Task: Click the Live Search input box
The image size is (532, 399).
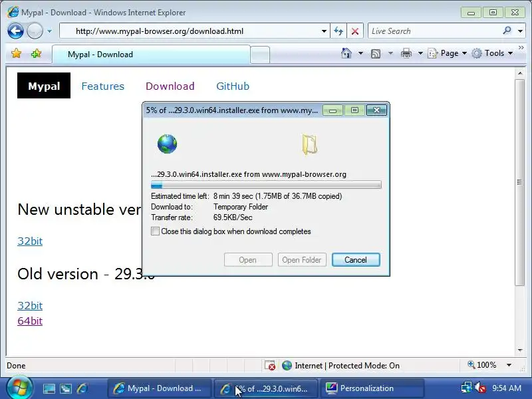Action: (434, 31)
